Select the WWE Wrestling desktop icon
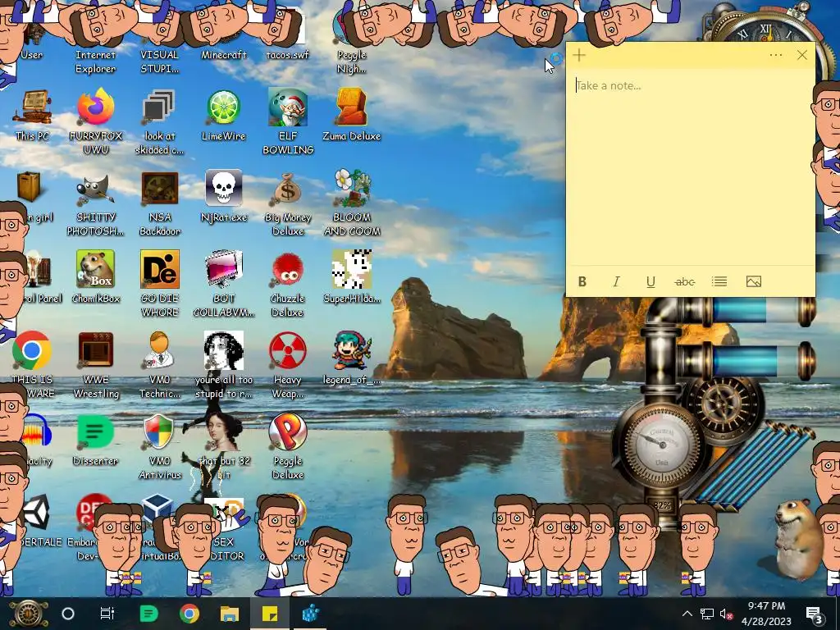The image size is (840, 630). tap(95, 349)
